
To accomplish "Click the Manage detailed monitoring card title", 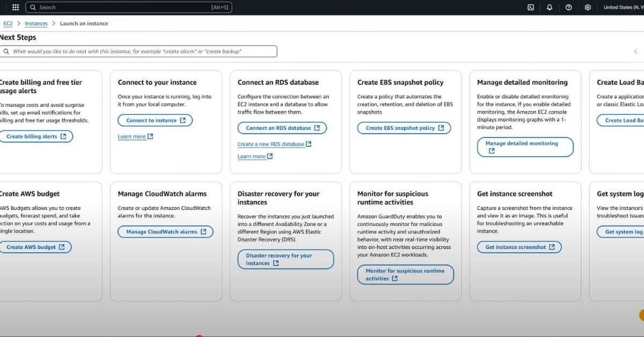I will coord(522,82).
